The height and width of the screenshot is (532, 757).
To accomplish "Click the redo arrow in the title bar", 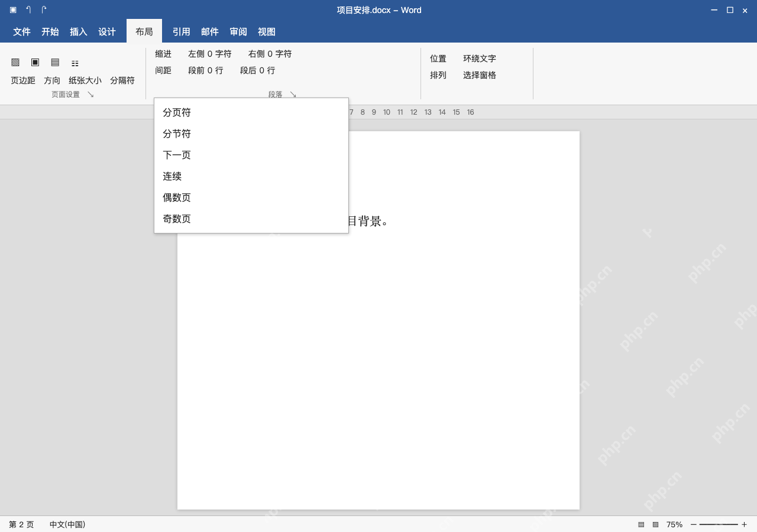I will [44, 9].
